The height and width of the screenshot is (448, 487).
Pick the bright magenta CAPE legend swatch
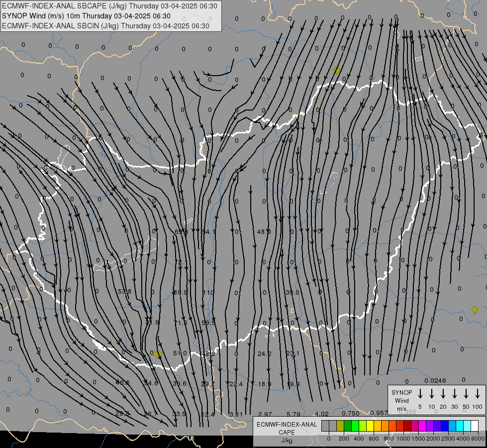point(422,426)
